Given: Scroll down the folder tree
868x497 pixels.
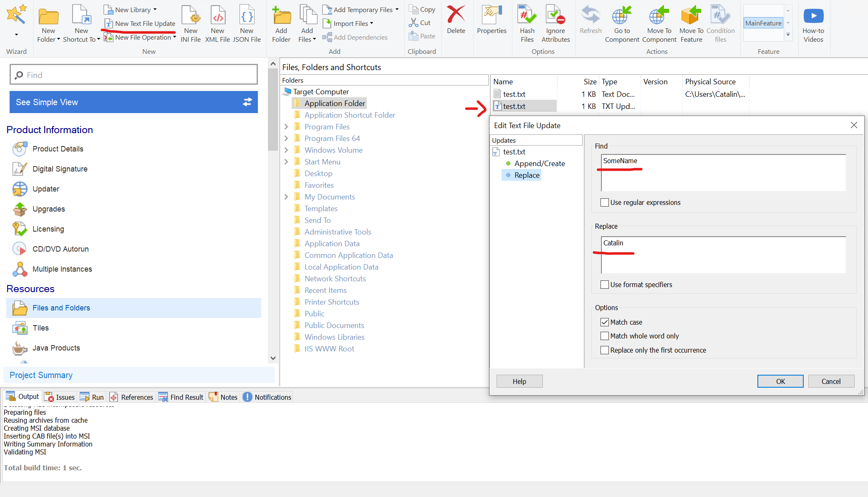Looking at the screenshot, I should coord(273,358).
